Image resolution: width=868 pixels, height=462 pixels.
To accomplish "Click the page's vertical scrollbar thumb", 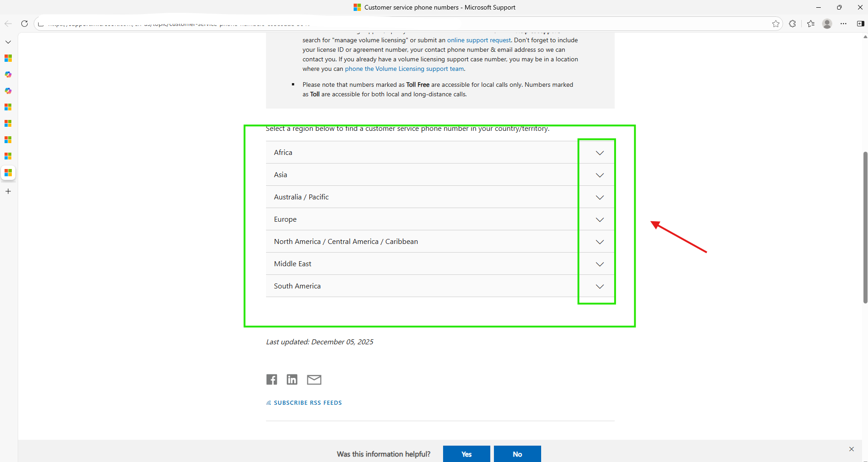I will (x=865, y=227).
